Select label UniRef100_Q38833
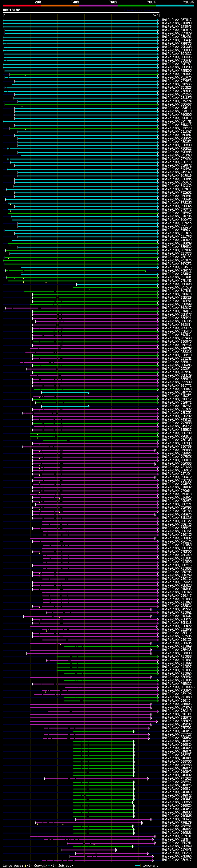The image size is (197, 868). 176,50
